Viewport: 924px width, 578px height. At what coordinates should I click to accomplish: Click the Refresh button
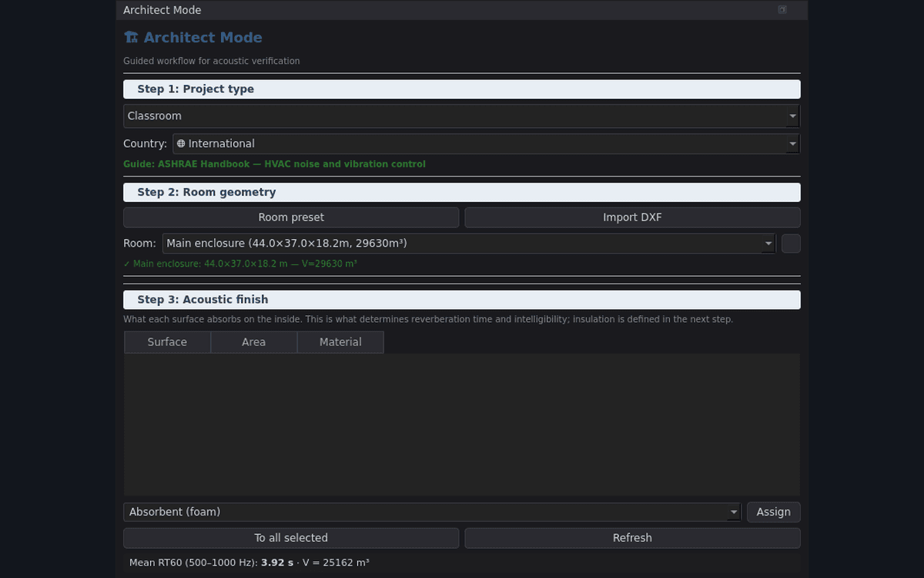(632, 538)
